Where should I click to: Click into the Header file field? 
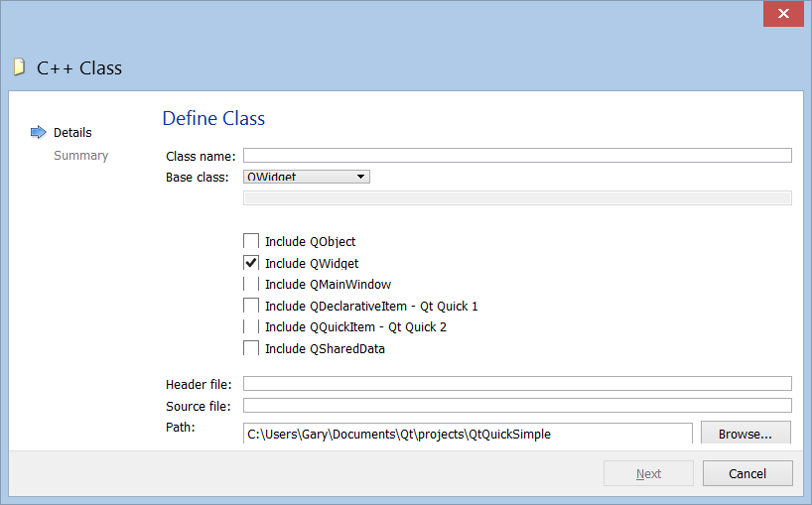[x=517, y=384]
